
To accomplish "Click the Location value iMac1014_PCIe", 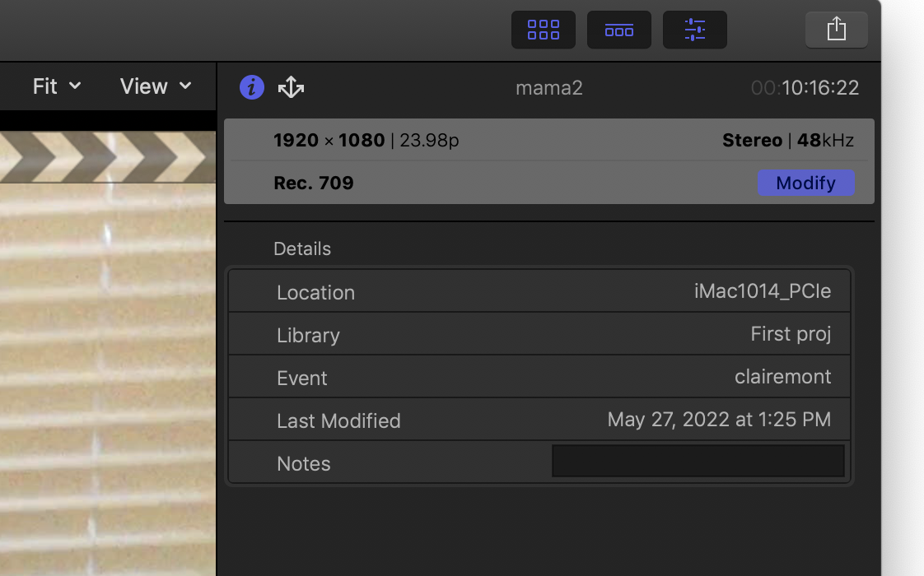I will (x=762, y=291).
